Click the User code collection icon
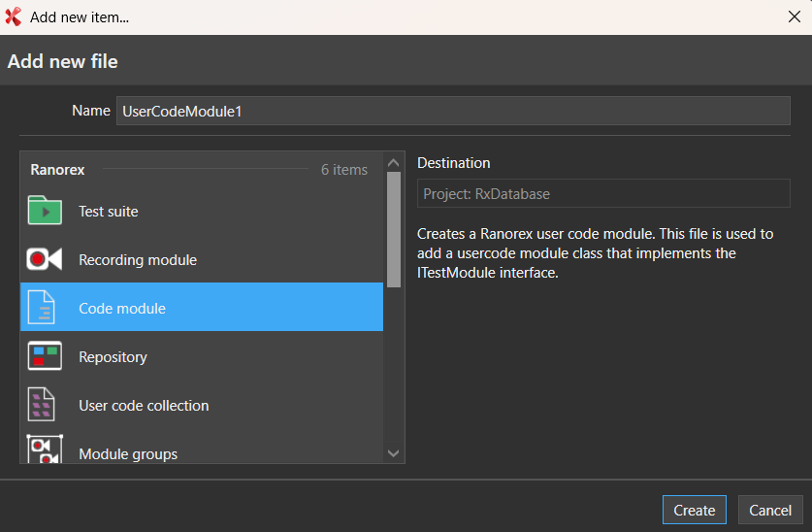 coord(45,405)
